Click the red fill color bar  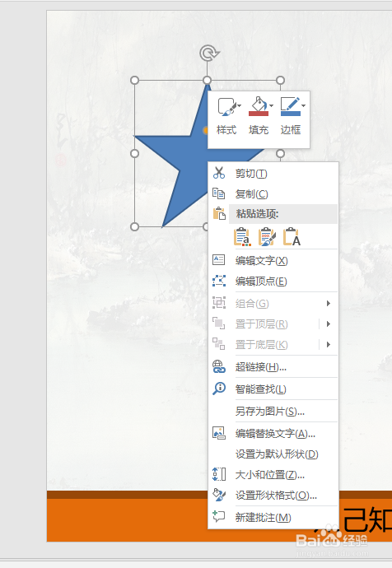[259, 114]
